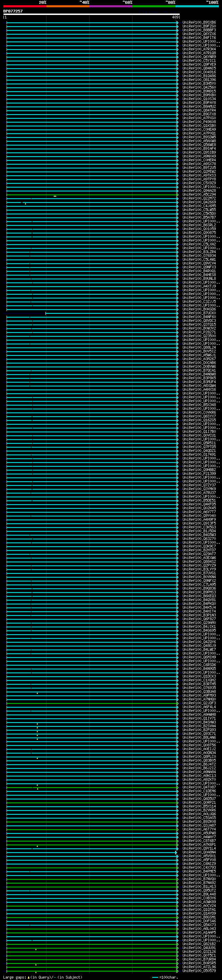
Task: Select label UniRef100_B5A7B7
Action: (x=199, y=217)
